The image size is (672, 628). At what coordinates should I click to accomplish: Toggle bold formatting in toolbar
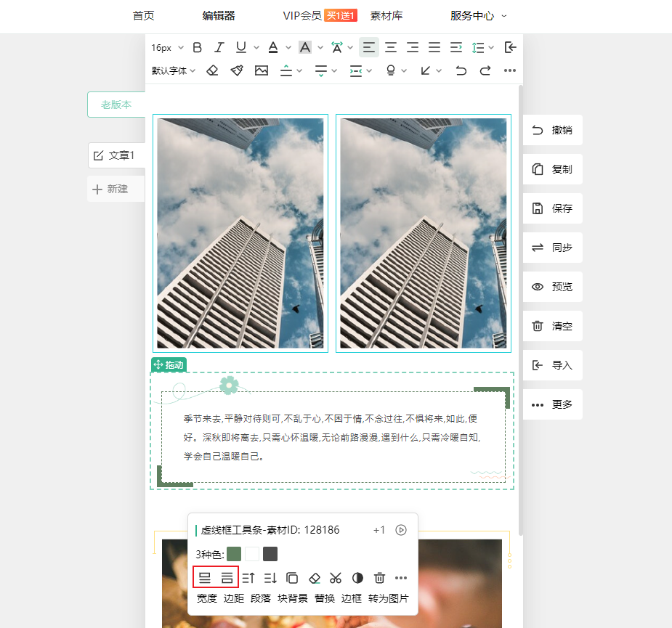coord(197,47)
